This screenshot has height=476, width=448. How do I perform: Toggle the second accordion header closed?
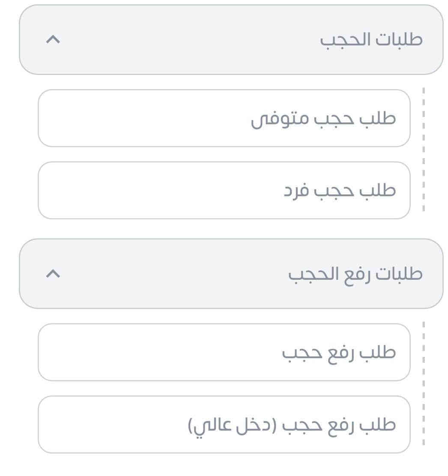[x=231, y=274]
